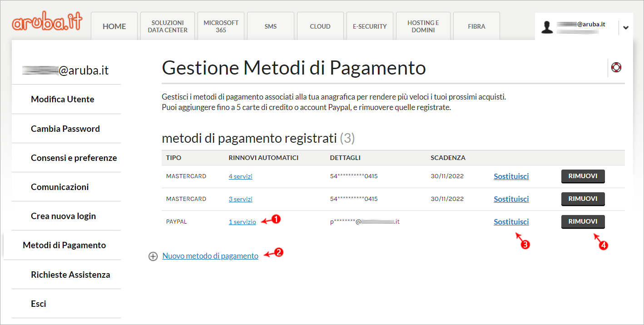Click the user avatar icon in header
Viewport: 644px width, 325px height.
click(548, 27)
